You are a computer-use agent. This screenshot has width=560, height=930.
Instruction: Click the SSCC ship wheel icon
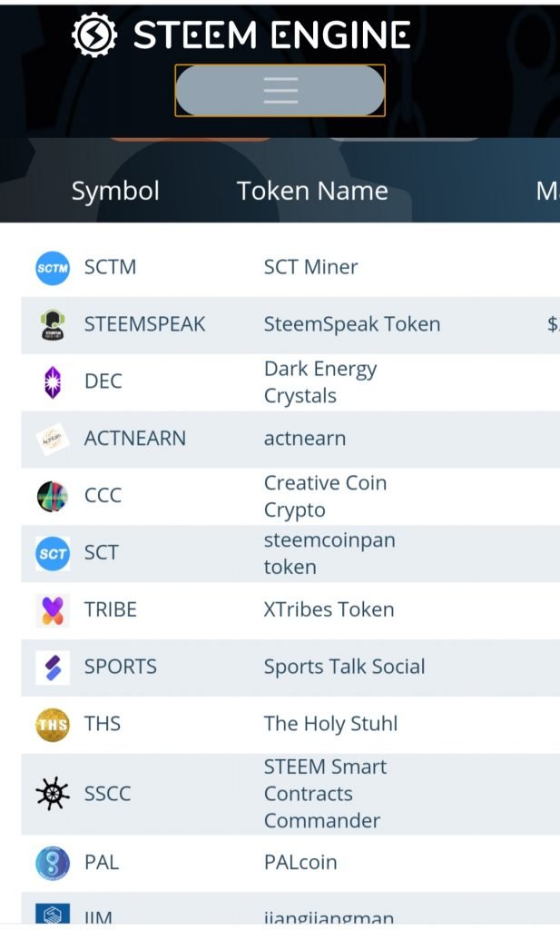(53, 795)
